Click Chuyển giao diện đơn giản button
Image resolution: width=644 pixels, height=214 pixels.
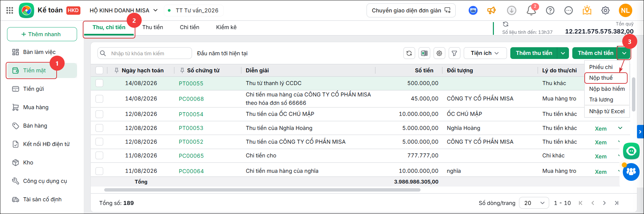[411, 10]
